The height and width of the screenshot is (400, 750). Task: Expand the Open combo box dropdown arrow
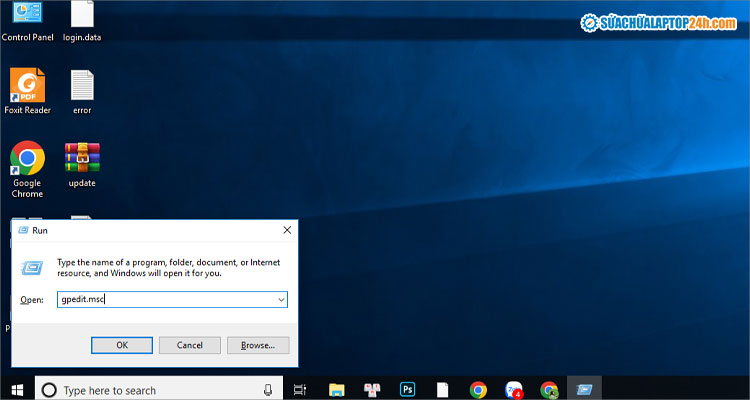click(x=280, y=299)
